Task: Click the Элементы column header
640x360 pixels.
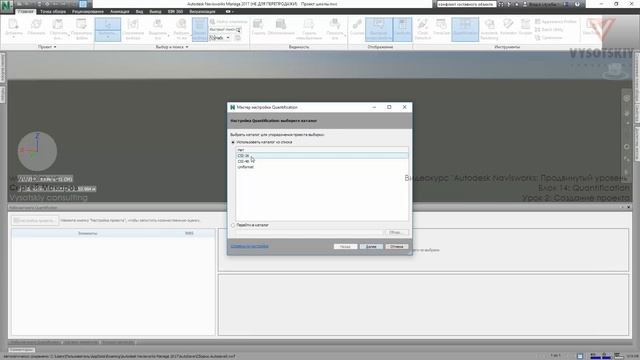Action: coord(88,233)
